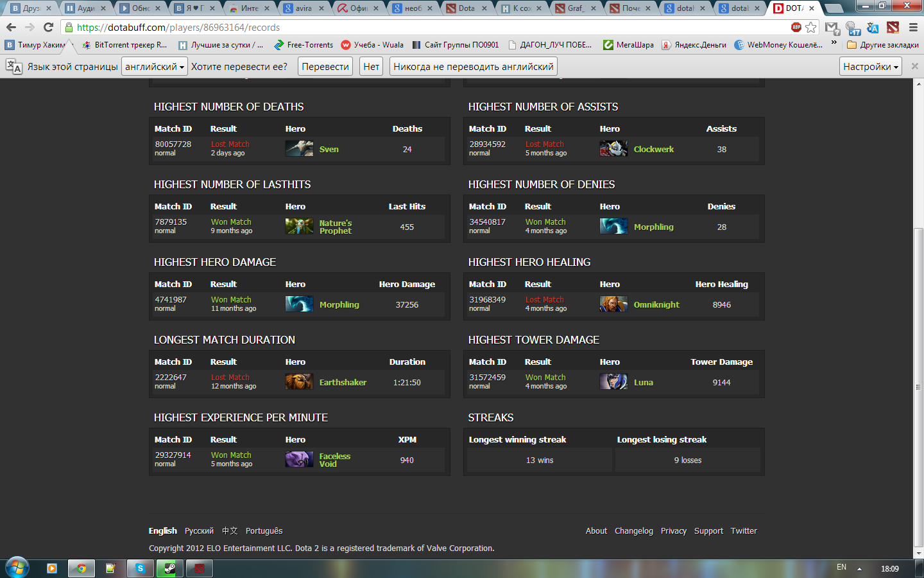Open Skype from the taskbar
This screenshot has height=578, width=924.
(x=140, y=568)
